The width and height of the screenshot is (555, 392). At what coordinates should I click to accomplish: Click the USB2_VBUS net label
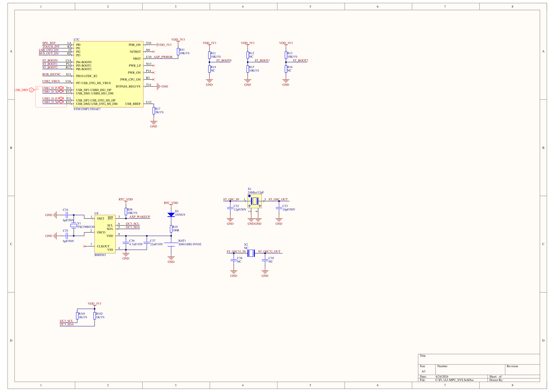(51, 81)
